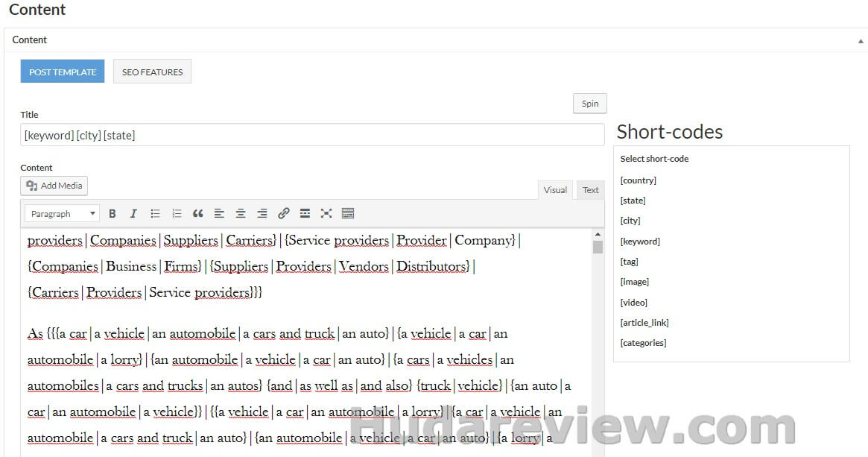868x457 pixels.
Task: Click the editor scrollbar thumb
Action: pos(598,247)
